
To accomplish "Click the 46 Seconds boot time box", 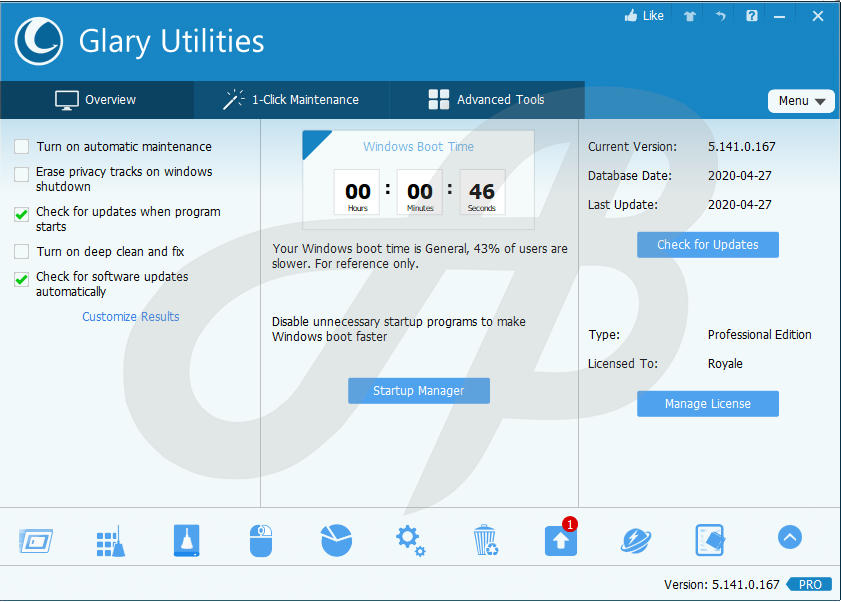I will click(x=482, y=193).
